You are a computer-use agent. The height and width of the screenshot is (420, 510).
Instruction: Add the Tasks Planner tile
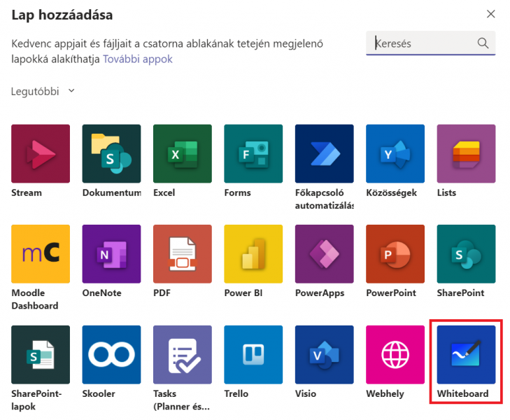point(183,355)
